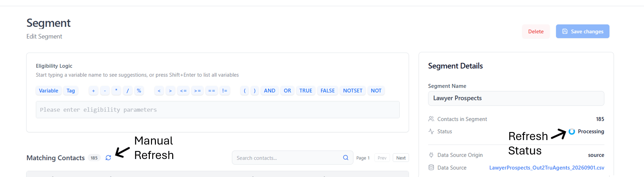Image resolution: width=644 pixels, height=177 pixels.
Task: Insert the less-than operator
Action: coord(159,91)
